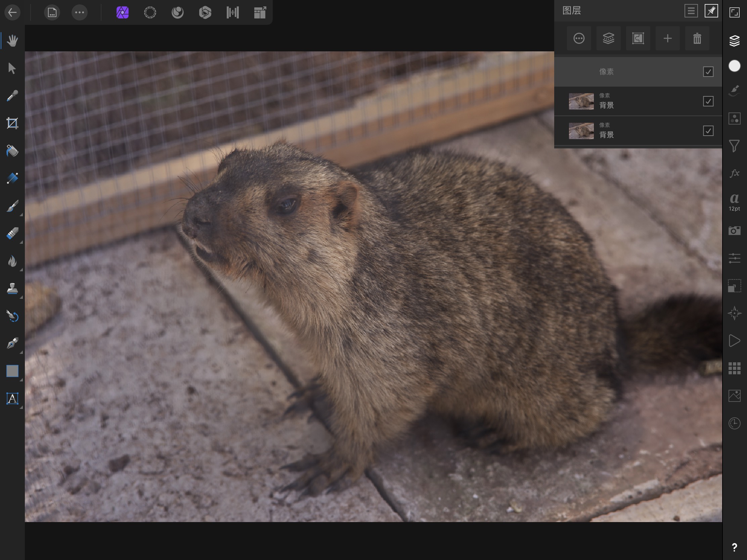This screenshot has width=747, height=560.
Task: Select the Hand view tool
Action: point(12,41)
